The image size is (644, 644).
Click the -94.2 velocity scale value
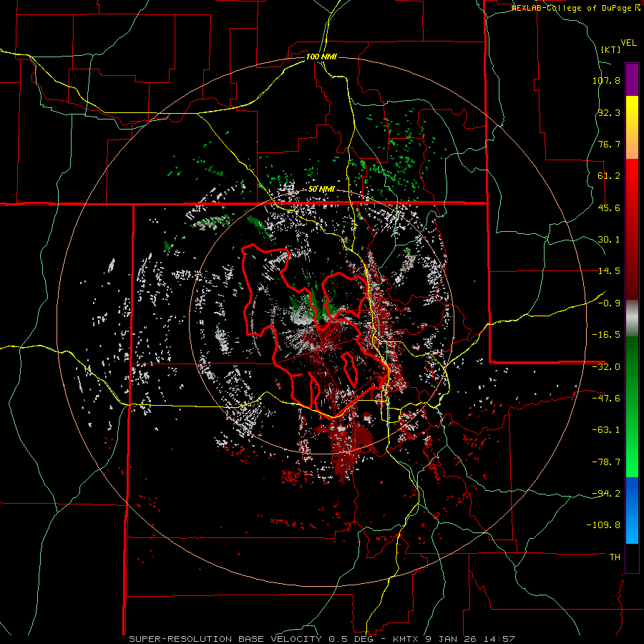(606, 494)
